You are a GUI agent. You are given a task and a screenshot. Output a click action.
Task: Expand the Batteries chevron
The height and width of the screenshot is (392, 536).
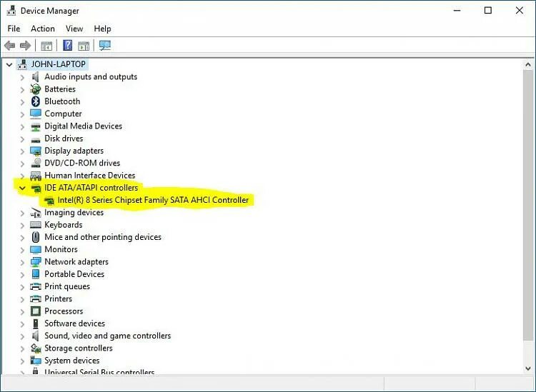pyautogui.click(x=22, y=90)
